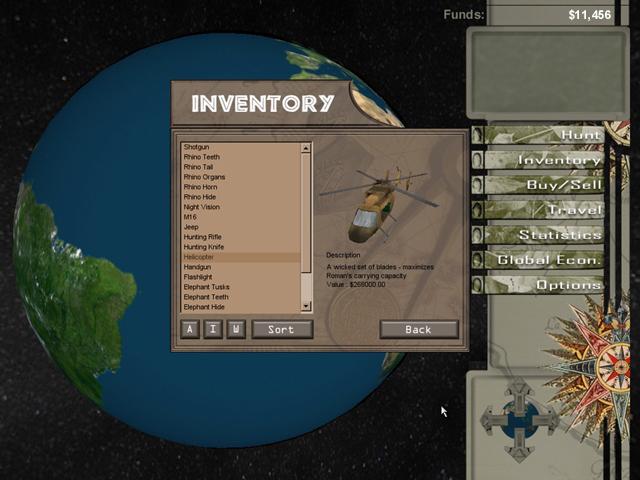Click the A filter button
This screenshot has width=640, height=480.
point(190,329)
